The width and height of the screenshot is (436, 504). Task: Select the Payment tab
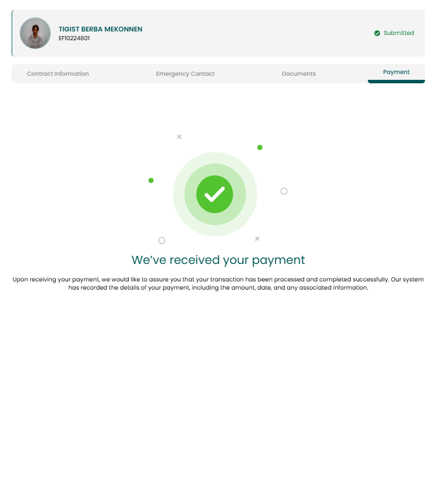tap(396, 72)
